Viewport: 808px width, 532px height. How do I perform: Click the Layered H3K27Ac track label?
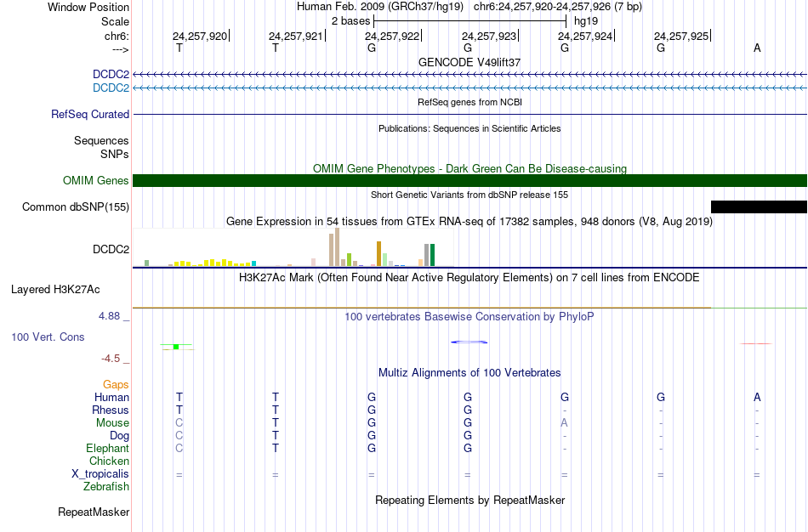(x=55, y=290)
